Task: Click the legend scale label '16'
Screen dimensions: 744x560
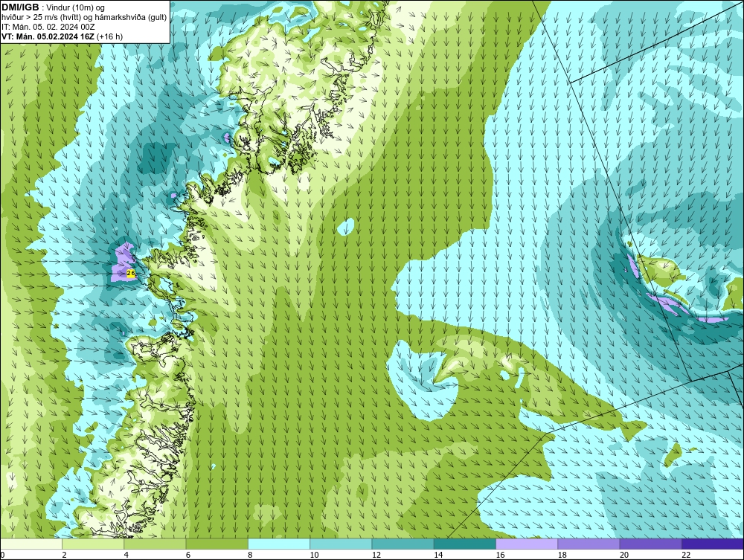Action: (x=500, y=555)
